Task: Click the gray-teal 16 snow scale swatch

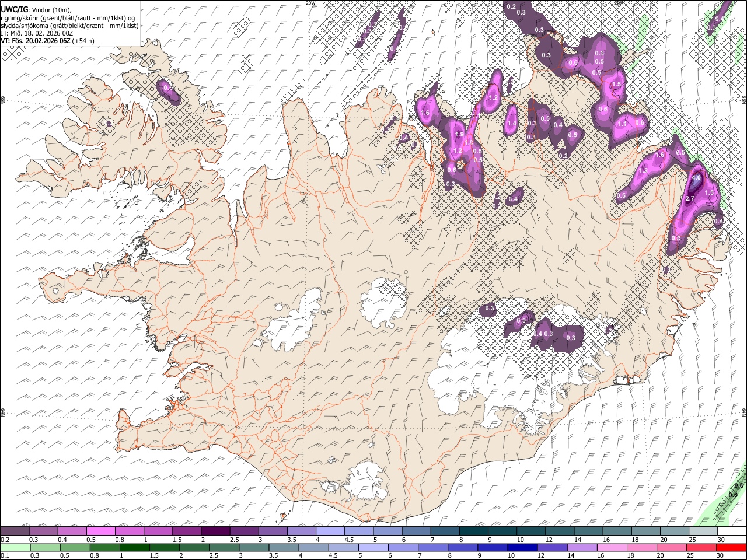Action: pyautogui.click(x=617, y=531)
